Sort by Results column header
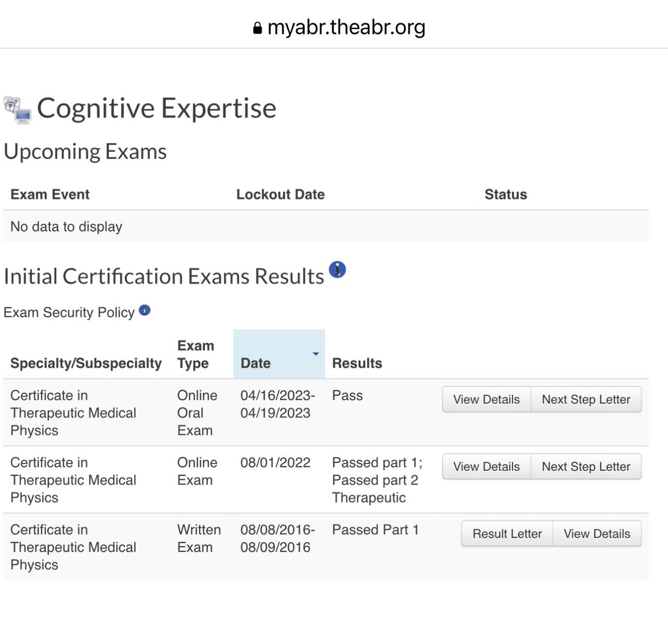 [357, 363]
